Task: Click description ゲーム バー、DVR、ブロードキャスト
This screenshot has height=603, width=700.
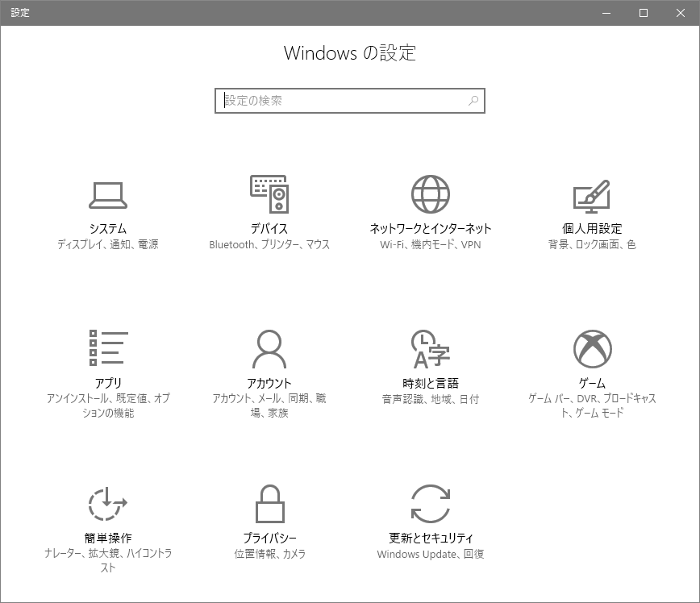Action: (x=592, y=405)
